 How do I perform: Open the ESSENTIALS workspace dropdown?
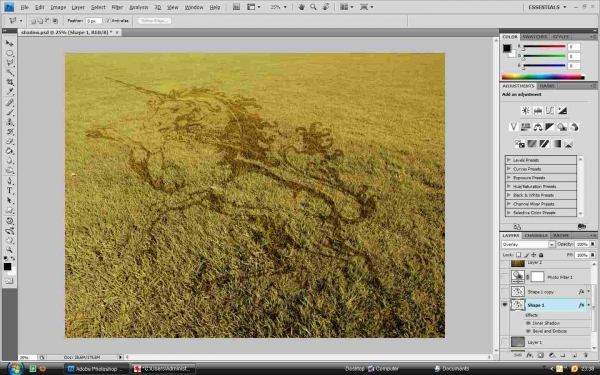[x=546, y=7]
